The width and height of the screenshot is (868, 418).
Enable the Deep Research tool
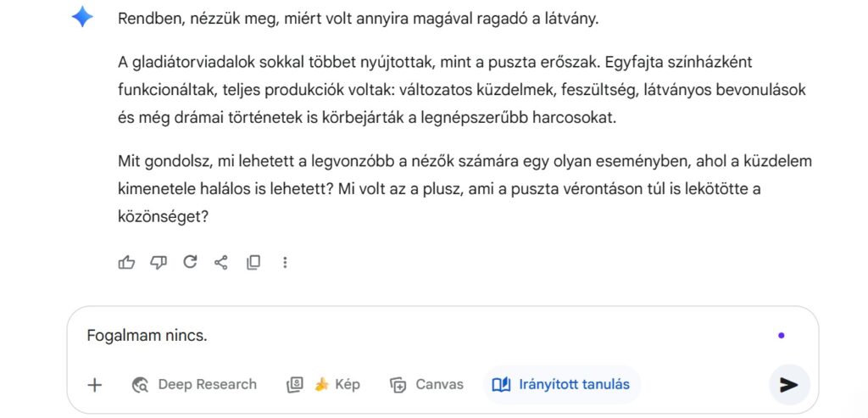tap(195, 385)
